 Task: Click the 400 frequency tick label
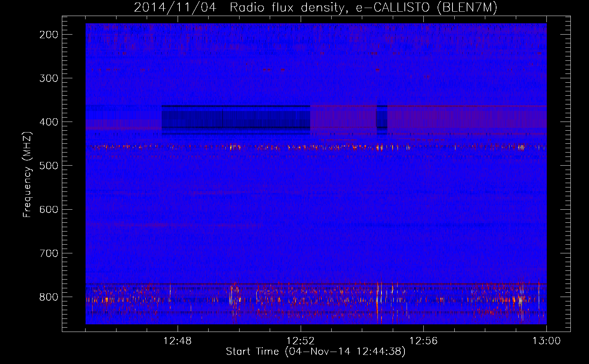(49, 122)
